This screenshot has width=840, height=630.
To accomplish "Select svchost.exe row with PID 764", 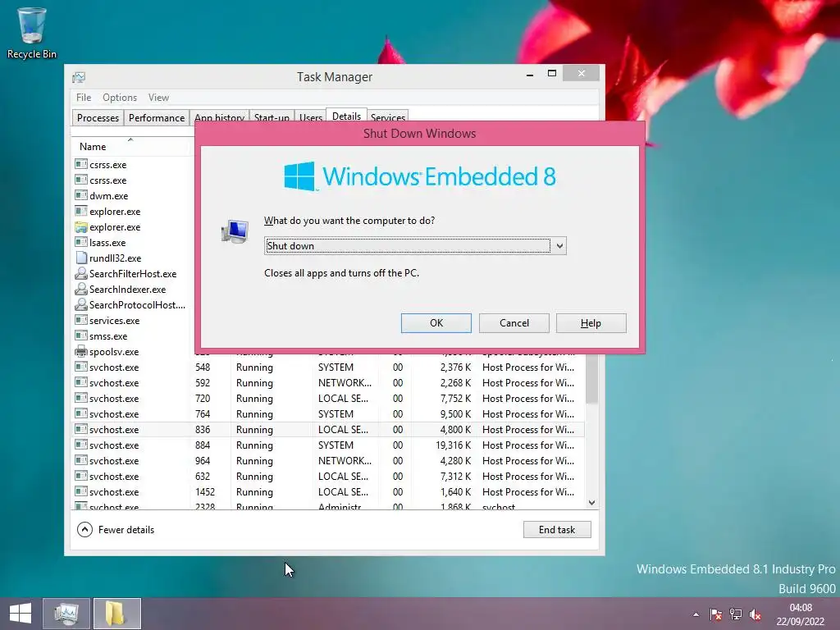I will [x=327, y=414].
